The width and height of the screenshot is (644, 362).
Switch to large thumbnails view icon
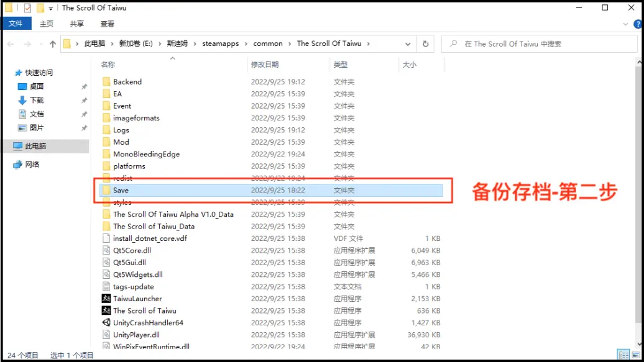(636, 355)
